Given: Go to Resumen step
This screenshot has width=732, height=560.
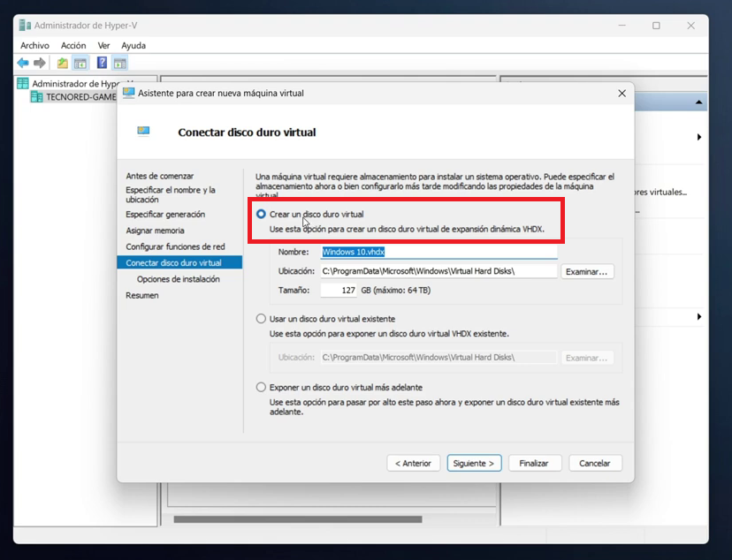Looking at the screenshot, I should [x=142, y=295].
